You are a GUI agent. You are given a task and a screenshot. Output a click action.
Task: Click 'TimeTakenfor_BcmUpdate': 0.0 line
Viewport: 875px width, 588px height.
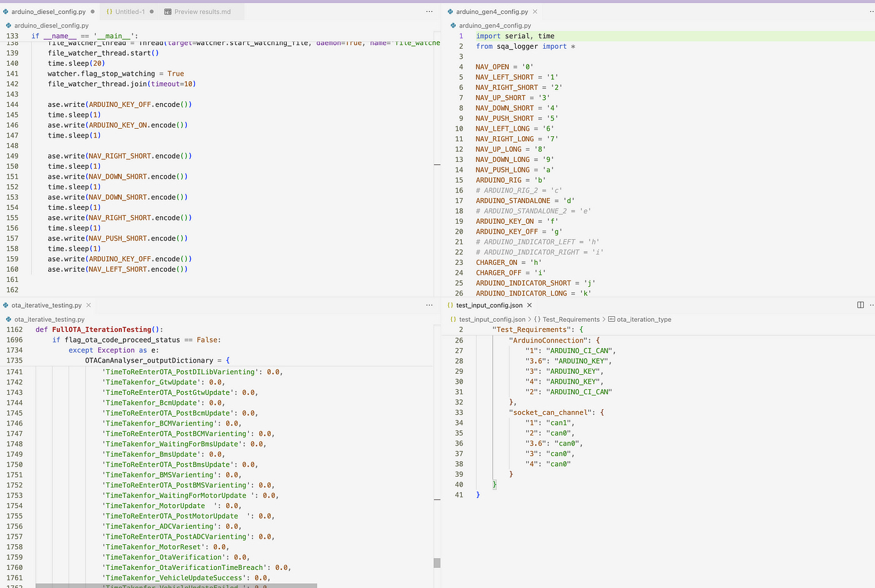tap(164, 402)
